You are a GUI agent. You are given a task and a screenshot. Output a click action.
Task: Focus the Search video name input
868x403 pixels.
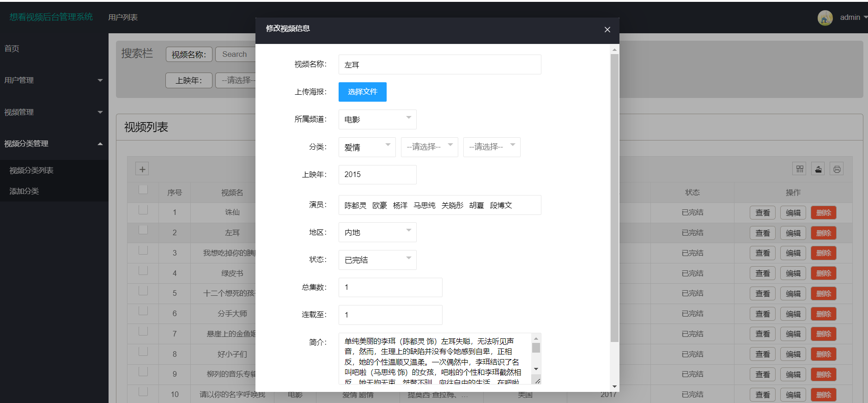236,55
